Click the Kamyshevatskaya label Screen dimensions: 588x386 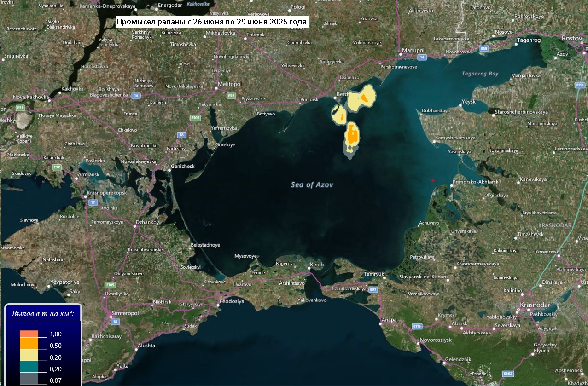pyautogui.click(x=455, y=138)
